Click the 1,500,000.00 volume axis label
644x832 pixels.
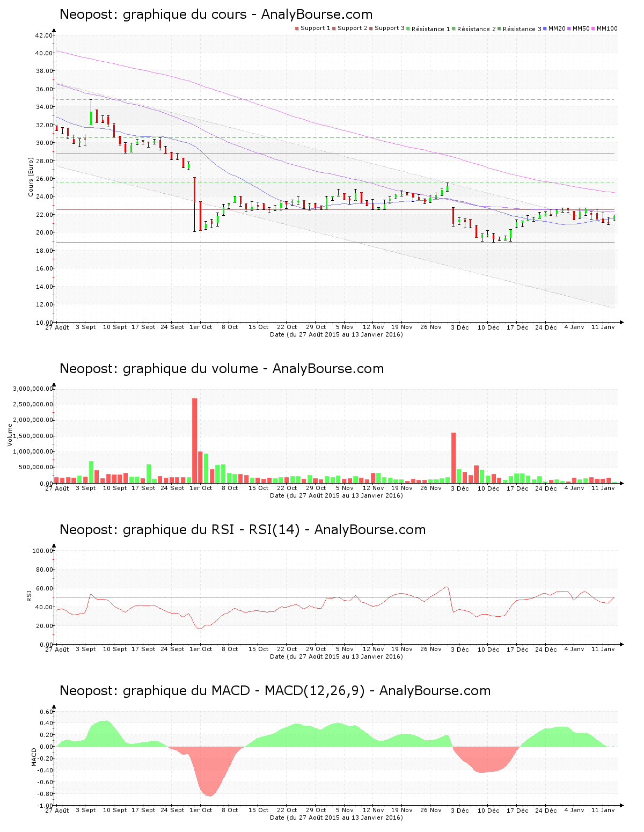(x=33, y=436)
